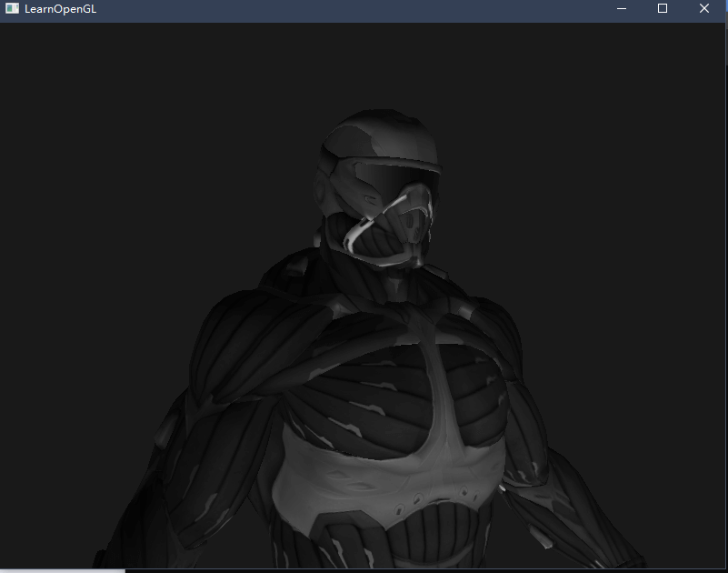Screen dimensions: 728x573
Task: Click the LearnOpenGL title text
Action: pyautogui.click(x=60, y=9)
